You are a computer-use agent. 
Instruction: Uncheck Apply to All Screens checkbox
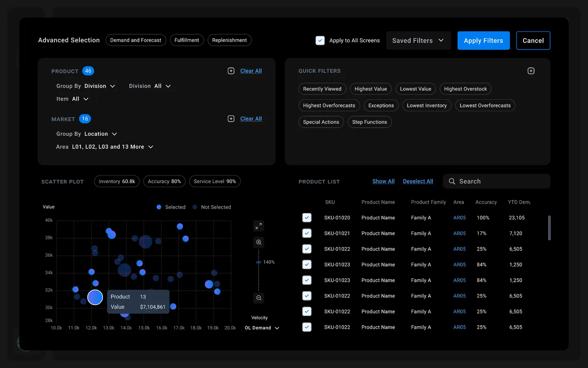pyautogui.click(x=320, y=40)
